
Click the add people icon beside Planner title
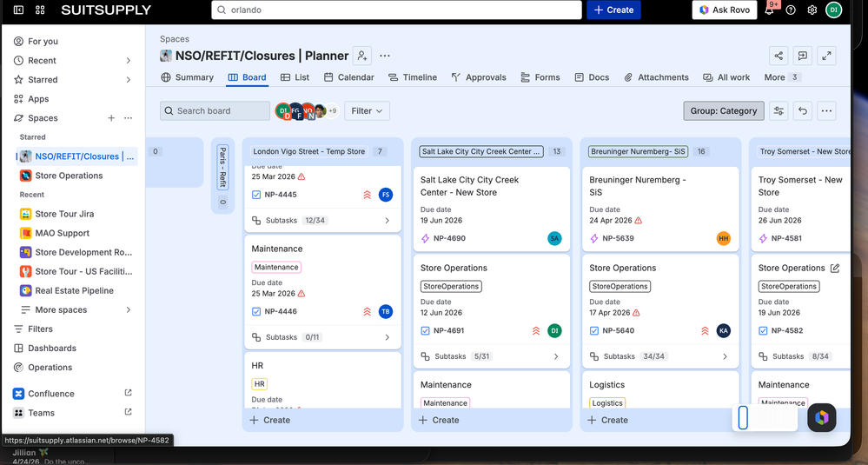(x=362, y=56)
